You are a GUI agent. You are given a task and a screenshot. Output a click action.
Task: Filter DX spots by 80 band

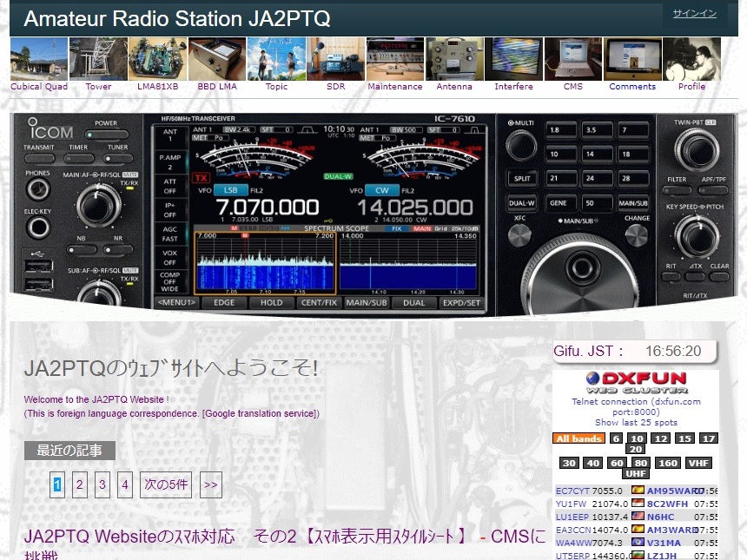(640, 463)
